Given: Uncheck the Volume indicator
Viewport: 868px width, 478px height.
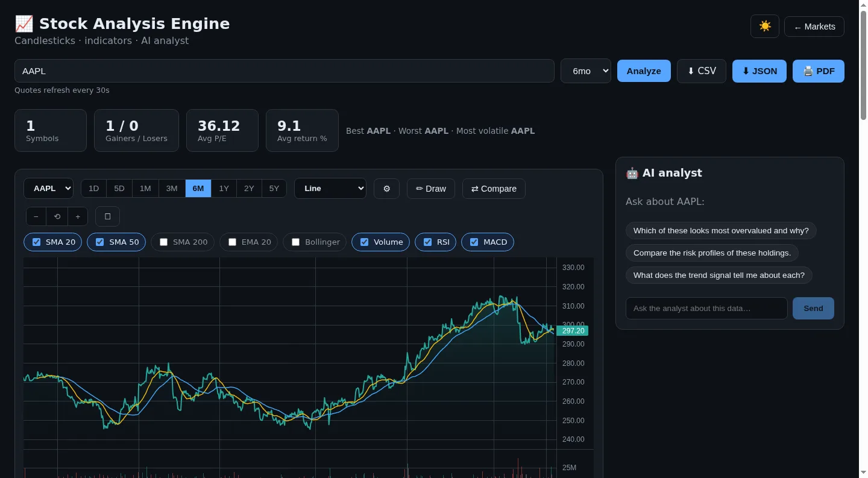Looking at the screenshot, I should click(x=364, y=242).
